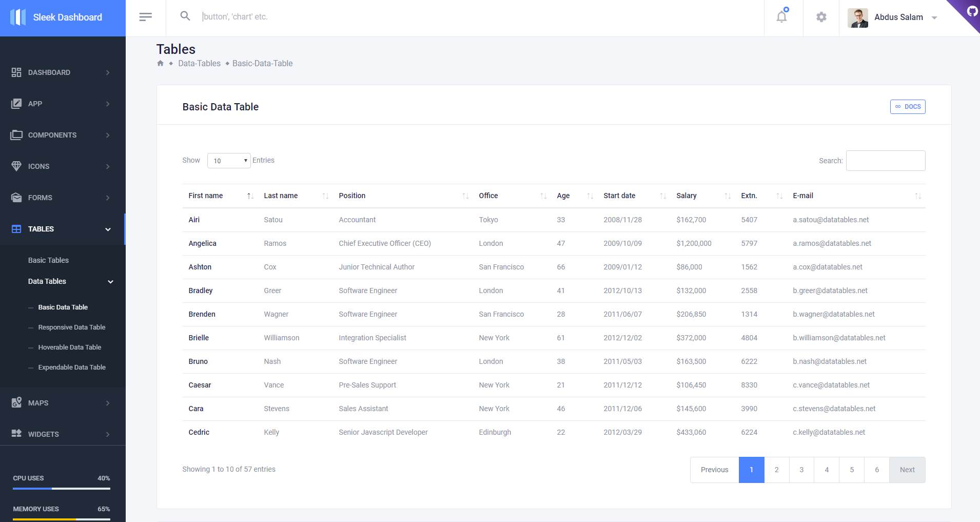This screenshot has width=980, height=522.
Task: Expand the Icons menu chevron
Action: tap(108, 166)
